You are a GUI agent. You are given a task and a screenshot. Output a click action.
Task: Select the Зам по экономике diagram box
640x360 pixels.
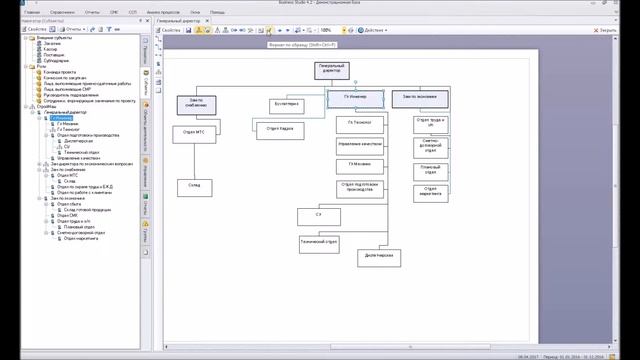[x=420, y=99]
